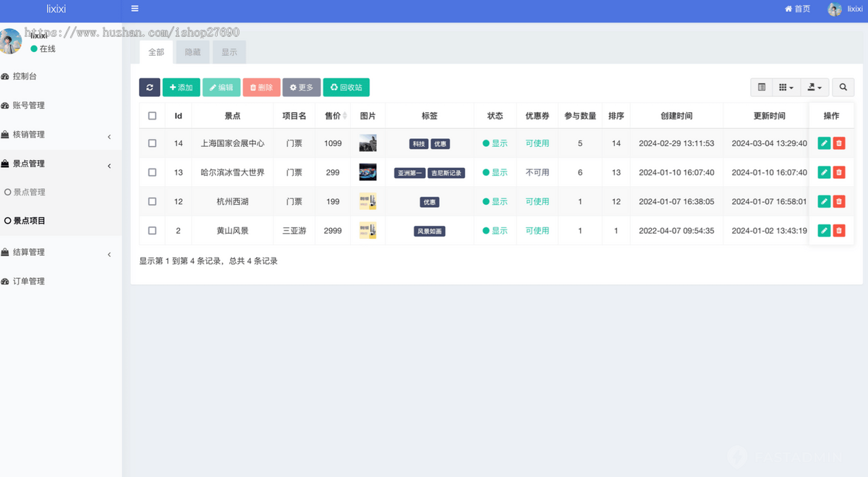868x477 pixels.
Task: Click the search magnifier button
Action: click(843, 88)
